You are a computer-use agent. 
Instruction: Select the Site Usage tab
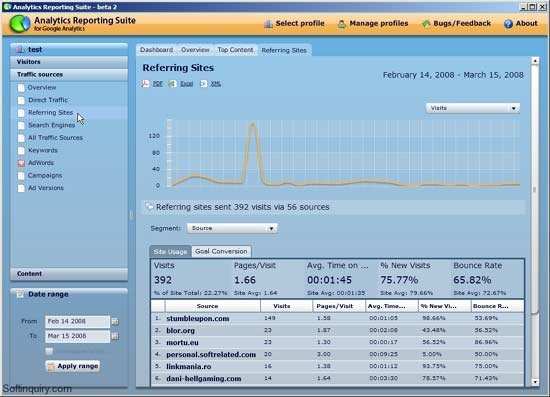click(x=170, y=251)
